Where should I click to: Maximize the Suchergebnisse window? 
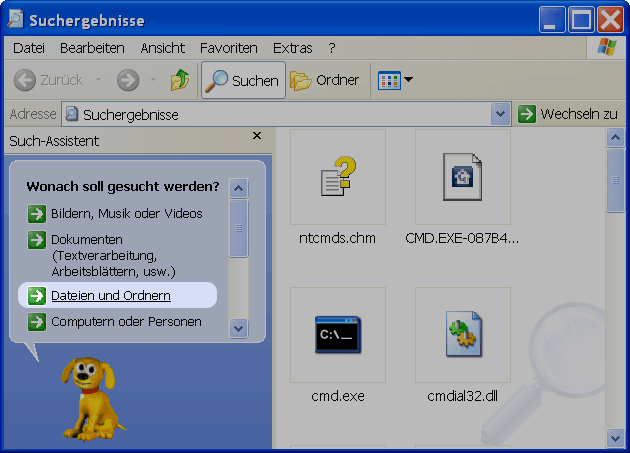[581, 19]
